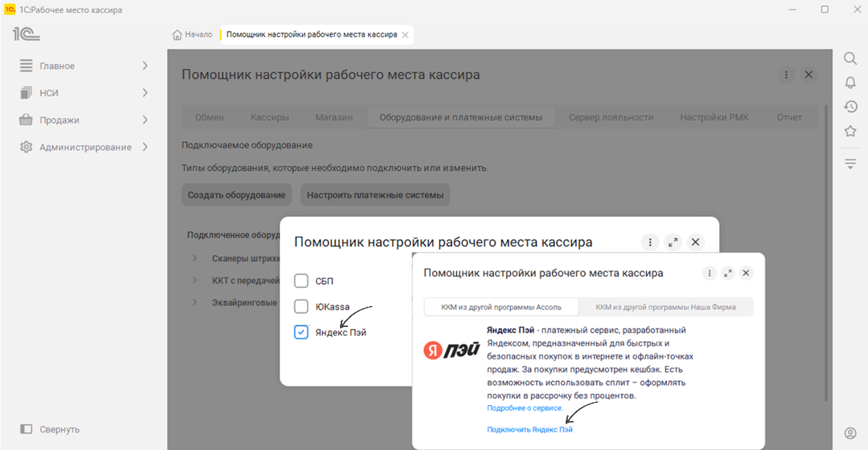Close main assistant form with X

click(809, 75)
